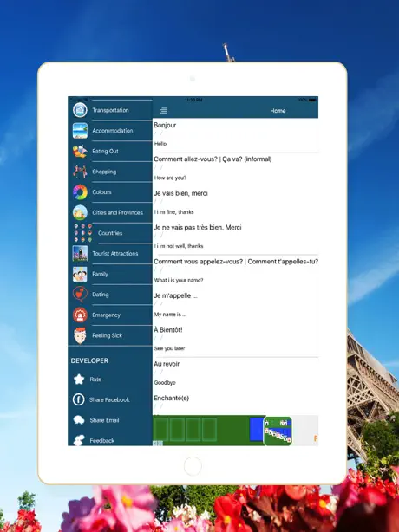The image size is (399, 532).
Task: Tap the Feedback label
Action: pyautogui.click(x=101, y=441)
